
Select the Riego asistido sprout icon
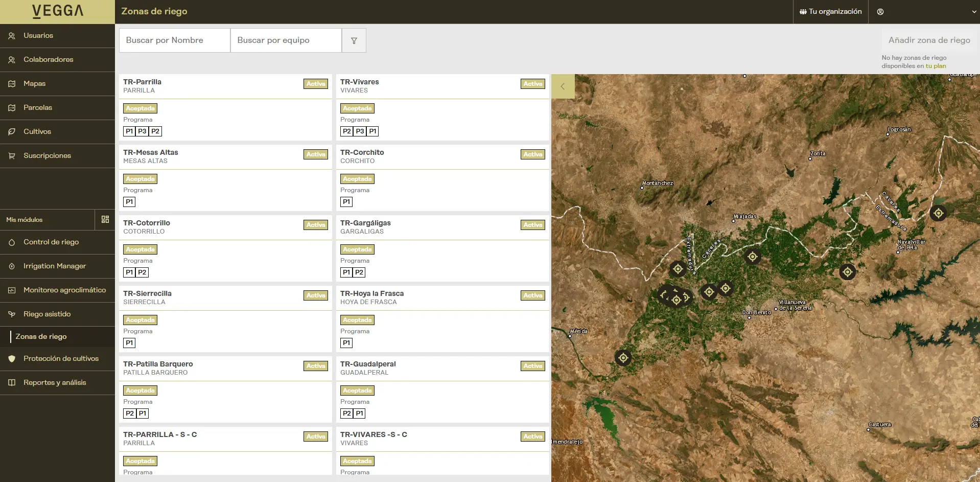(x=12, y=314)
